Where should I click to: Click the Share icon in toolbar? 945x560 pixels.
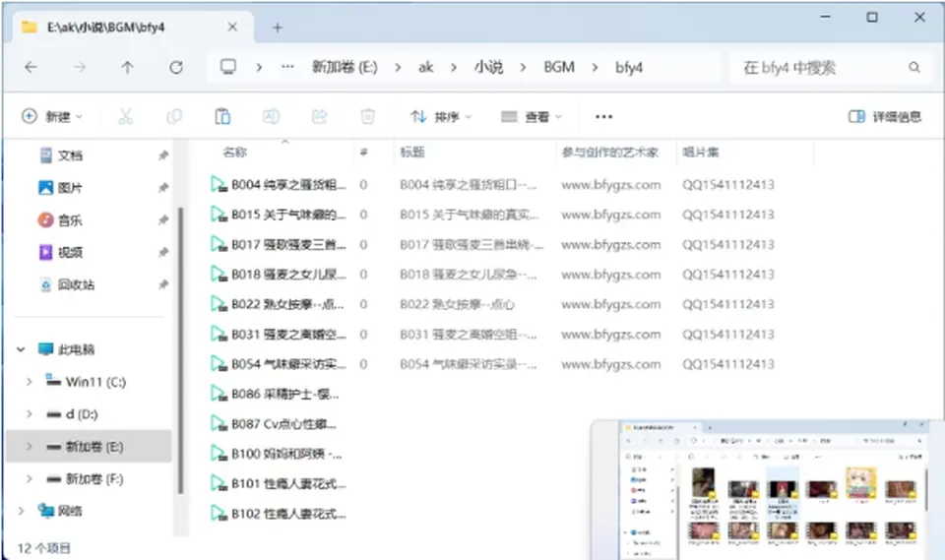pos(319,116)
